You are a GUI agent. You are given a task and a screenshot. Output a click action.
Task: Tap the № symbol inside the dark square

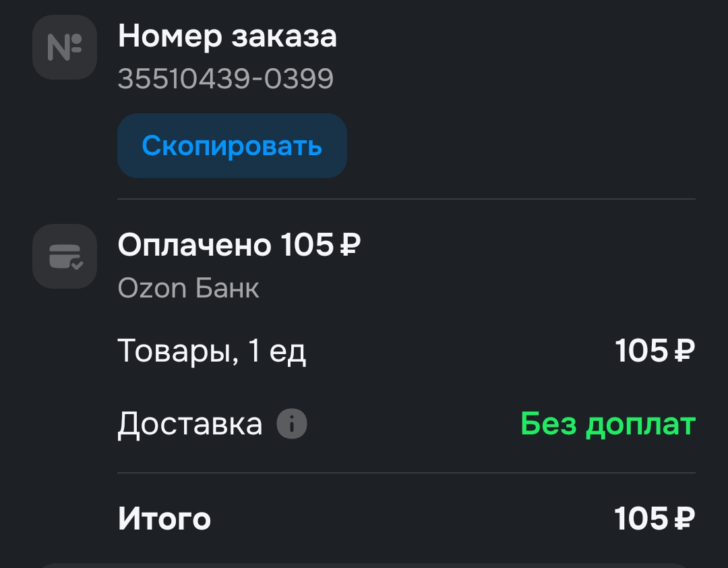tap(64, 46)
